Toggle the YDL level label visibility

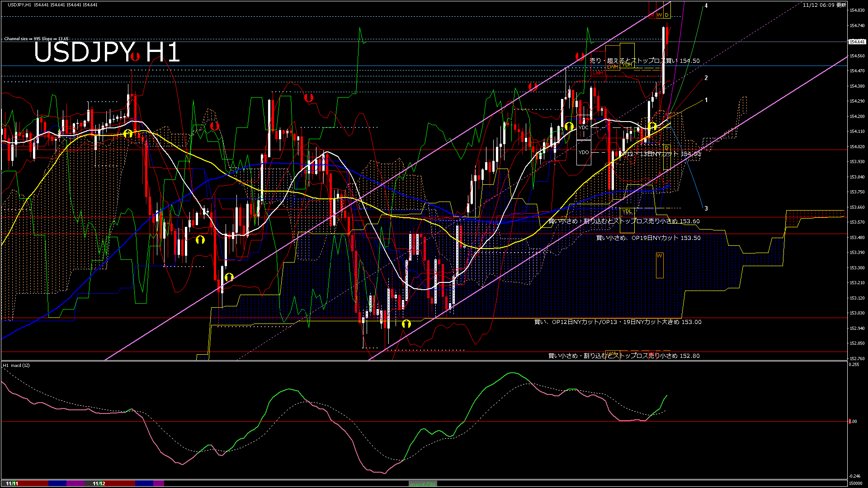(x=627, y=211)
